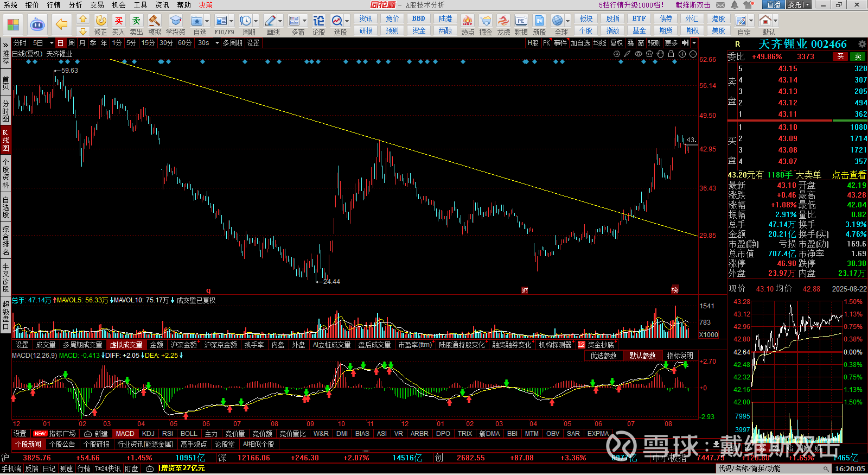Toggle the chart eye visibility icon
Image resolution: width=868 pixels, height=475 pixels.
point(639,54)
